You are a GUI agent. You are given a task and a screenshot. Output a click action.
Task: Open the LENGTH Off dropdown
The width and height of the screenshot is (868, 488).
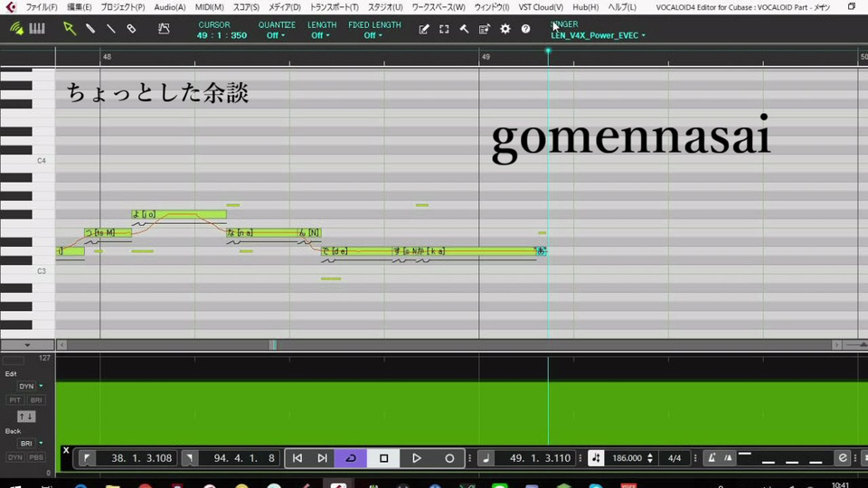coord(319,35)
